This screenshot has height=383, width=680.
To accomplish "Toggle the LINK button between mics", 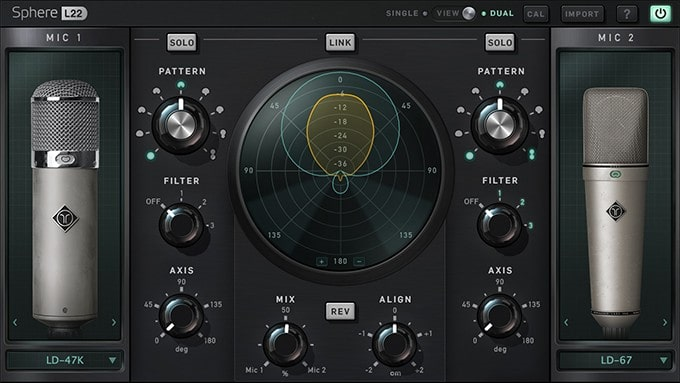I will [x=340, y=43].
